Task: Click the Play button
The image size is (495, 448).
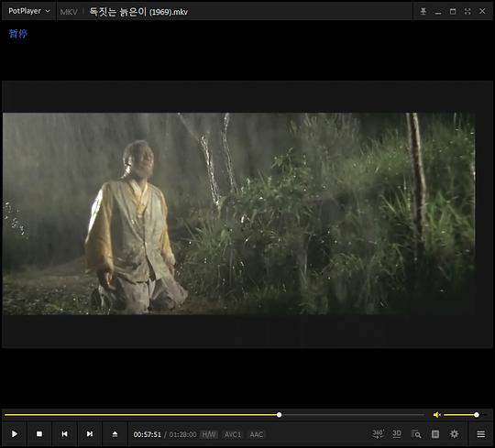Action: (14, 434)
